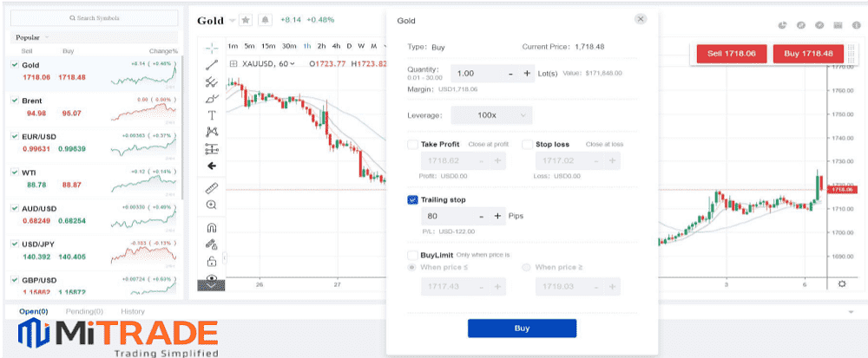Switch to the Pending(0) tab
The height and width of the screenshot is (358, 868).
click(x=85, y=311)
